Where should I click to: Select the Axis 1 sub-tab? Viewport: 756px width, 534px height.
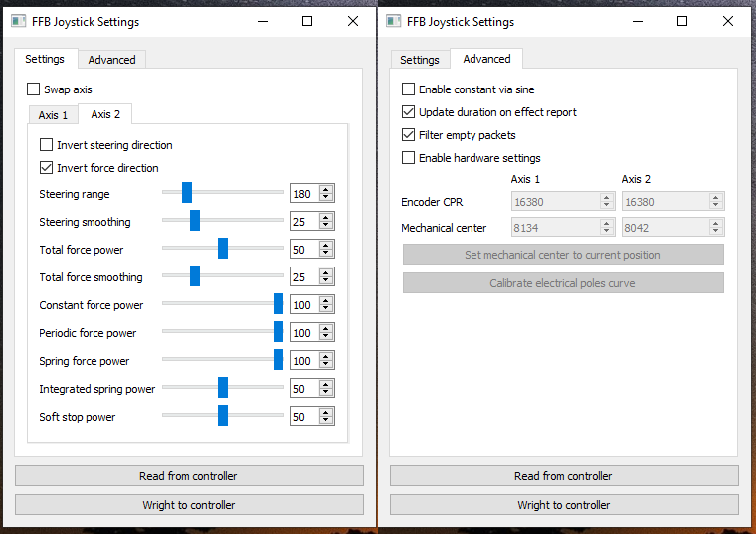tap(53, 115)
